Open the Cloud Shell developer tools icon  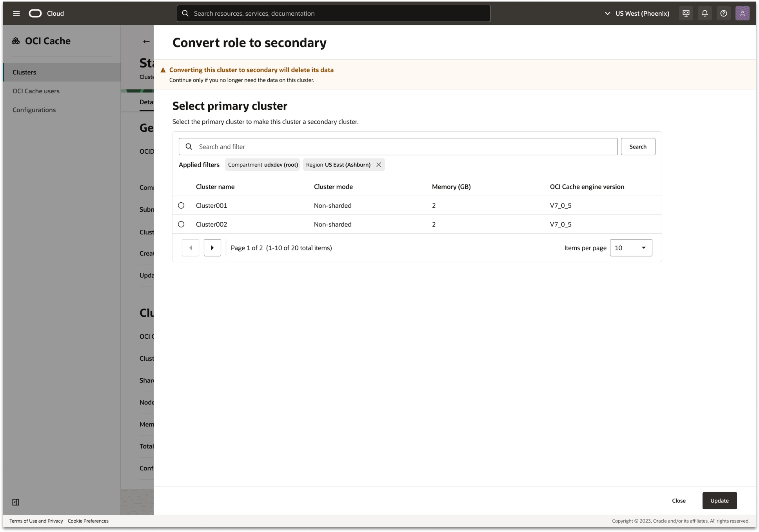(686, 13)
